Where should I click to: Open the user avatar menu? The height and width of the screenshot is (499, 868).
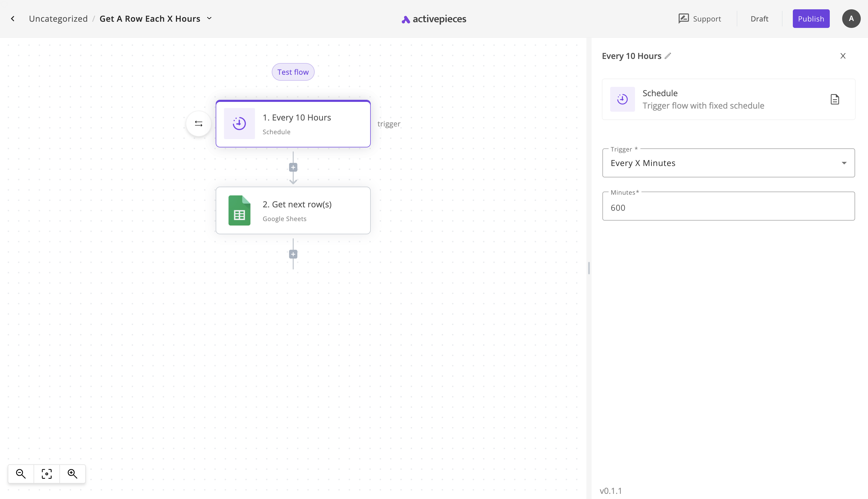coord(851,19)
